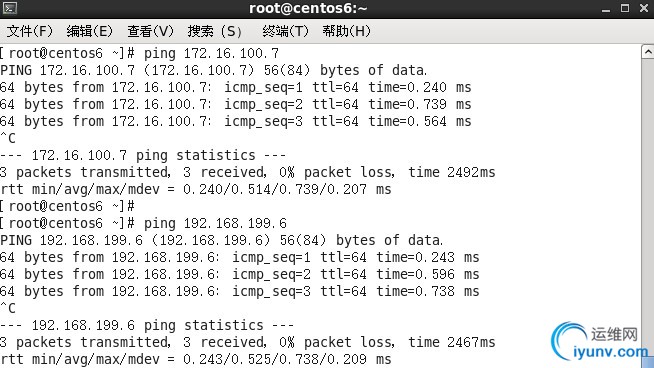
Task: Open the 查看(V) menu
Action: pos(150,31)
